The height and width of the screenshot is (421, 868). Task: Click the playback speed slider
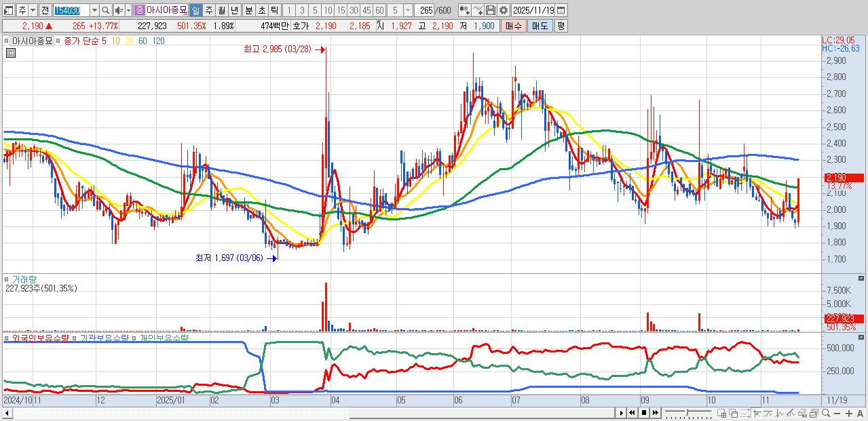click(x=688, y=413)
